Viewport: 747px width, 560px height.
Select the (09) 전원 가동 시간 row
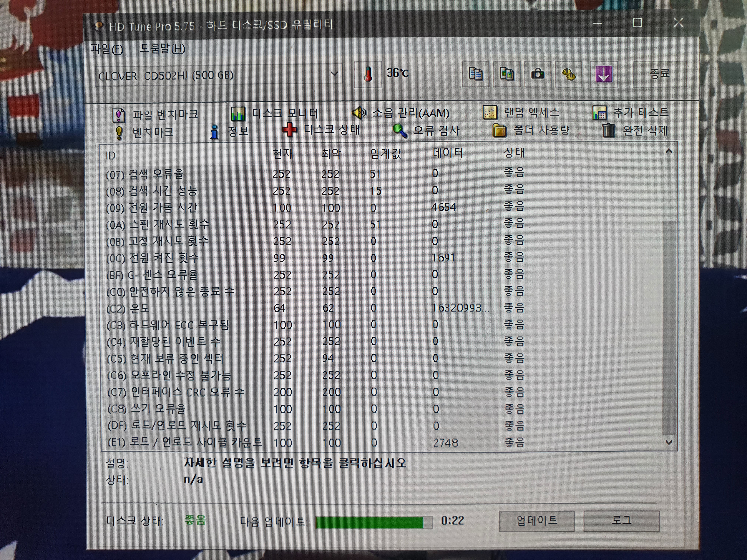(x=316, y=207)
